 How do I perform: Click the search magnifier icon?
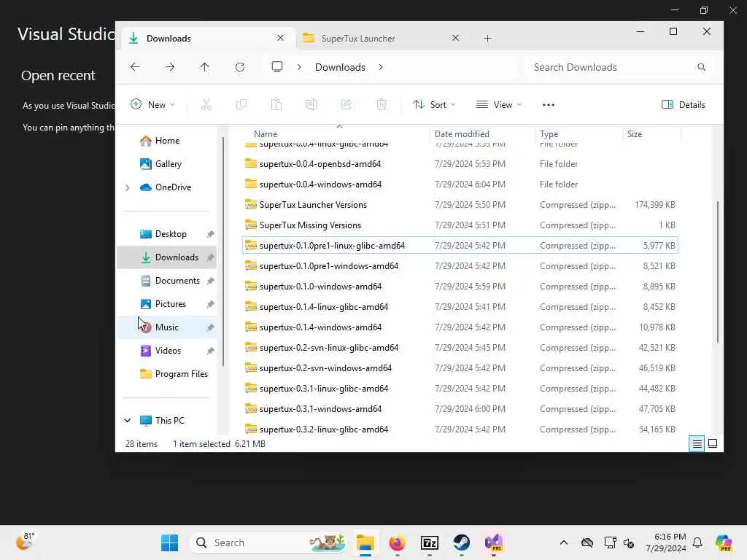701,67
